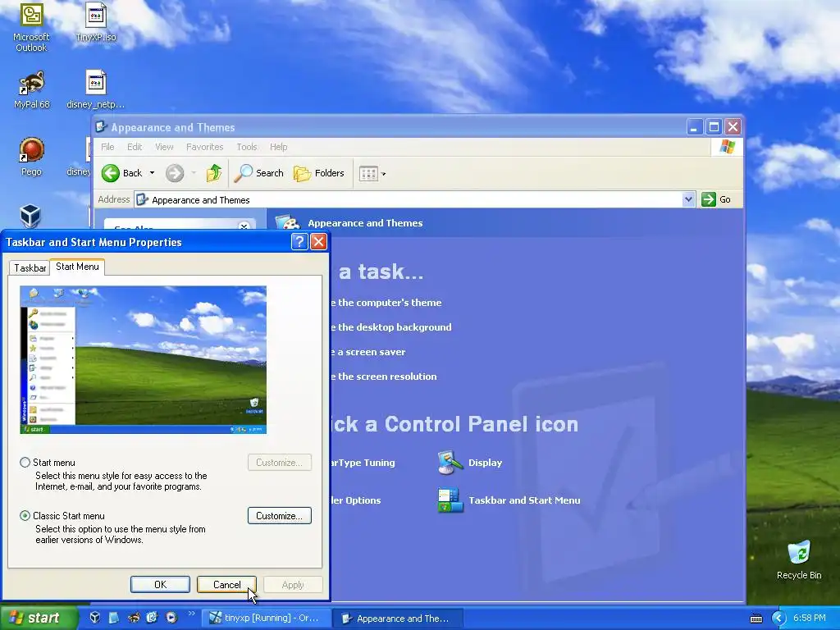Click the 'Taskbar and Start Menu' text link

[524, 500]
